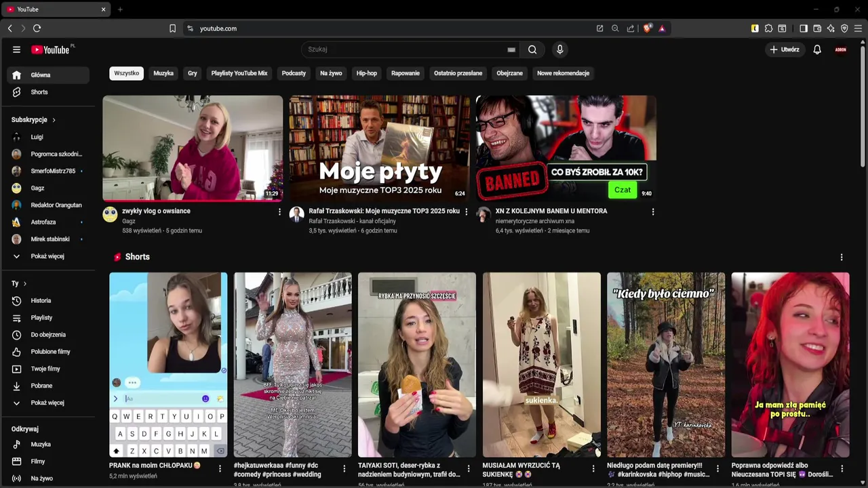The height and width of the screenshot is (488, 868).
Task: Go to Główna home in the sidebar
Action: pos(47,75)
